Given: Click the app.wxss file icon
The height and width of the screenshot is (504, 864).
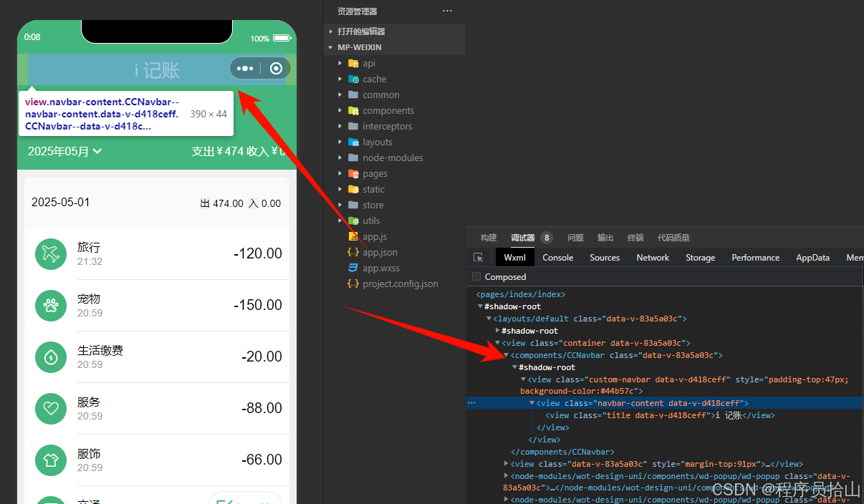Looking at the screenshot, I should pos(353,268).
